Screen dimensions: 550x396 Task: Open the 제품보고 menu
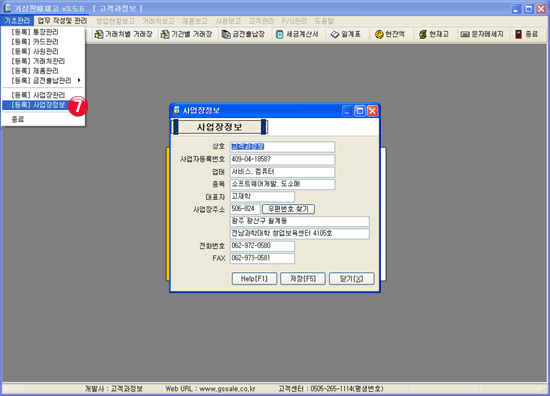[x=194, y=21]
